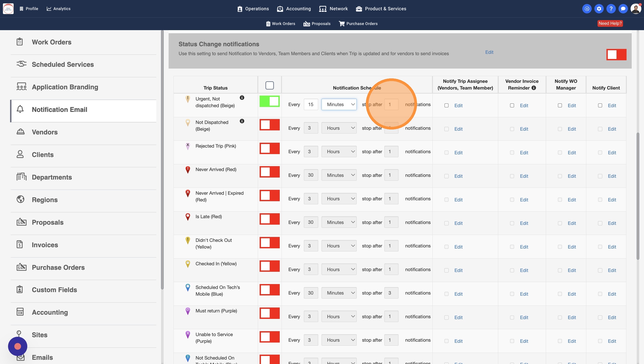Image resolution: width=644 pixels, height=364 pixels.
Task: Toggle the red Status Change notifications master switch
Action: [x=616, y=54]
